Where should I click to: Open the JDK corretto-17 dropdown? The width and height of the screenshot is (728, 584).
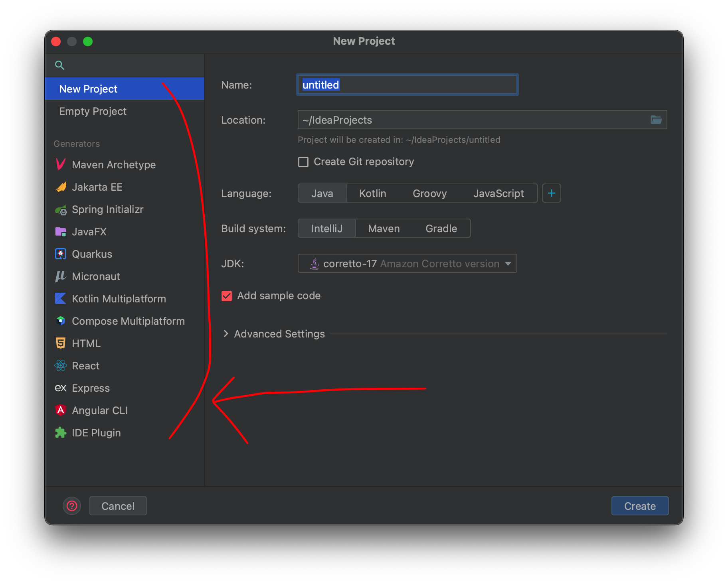coord(408,263)
